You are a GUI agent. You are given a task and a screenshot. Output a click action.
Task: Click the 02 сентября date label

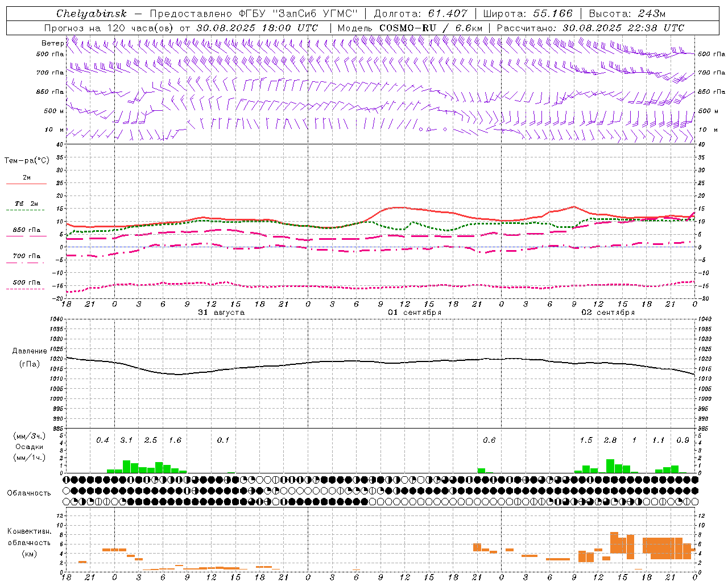pos(608,313)
